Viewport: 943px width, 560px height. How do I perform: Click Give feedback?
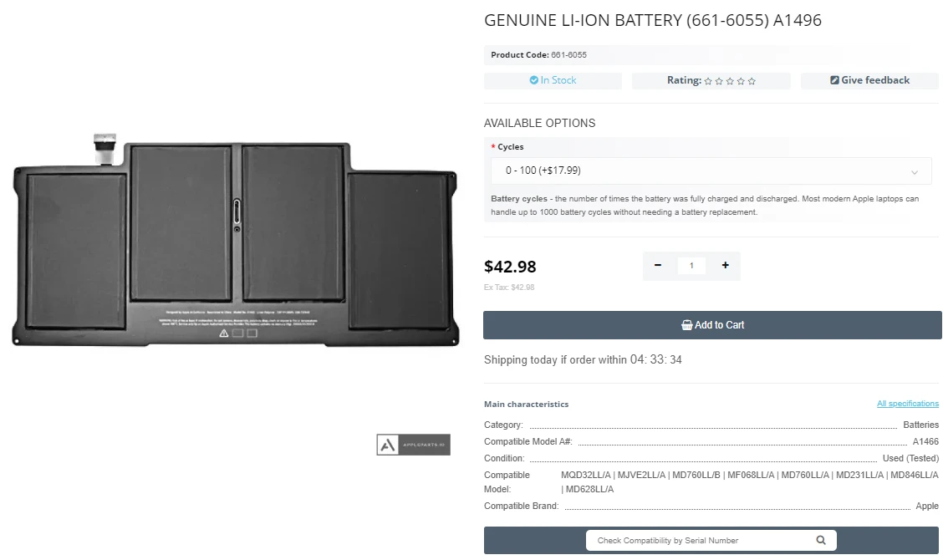click(869, 80)
